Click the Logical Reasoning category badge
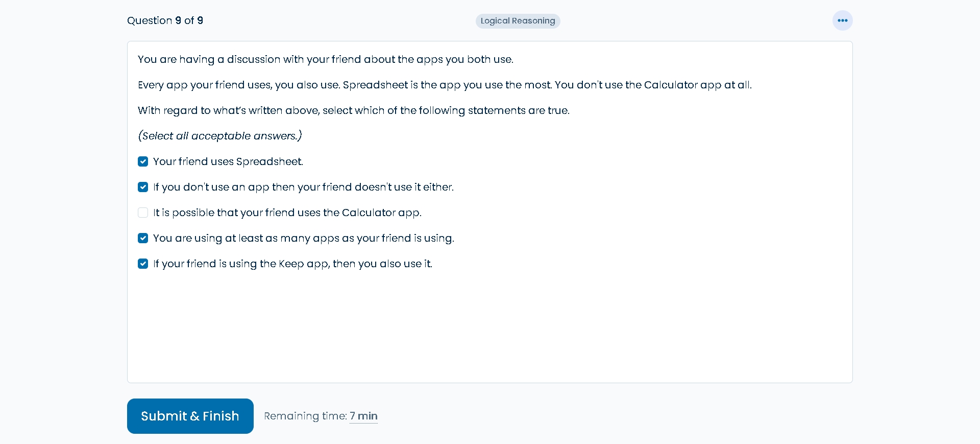 (x=518, y=21)
